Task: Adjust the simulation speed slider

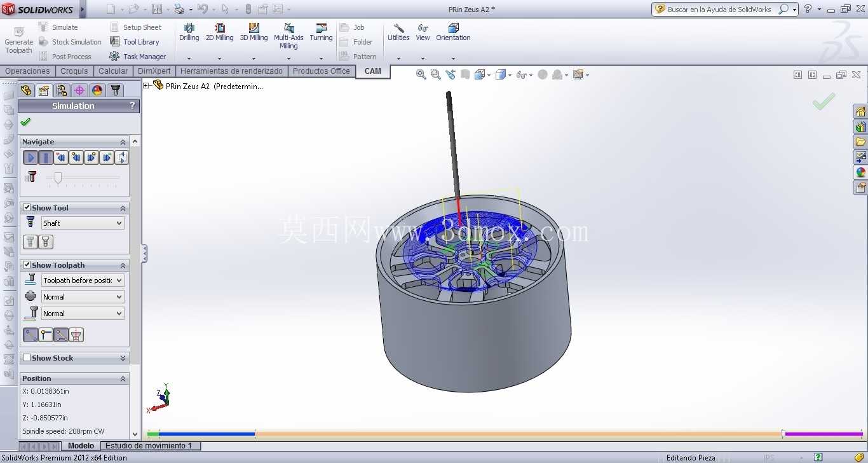Action: [x=58, y=178]
